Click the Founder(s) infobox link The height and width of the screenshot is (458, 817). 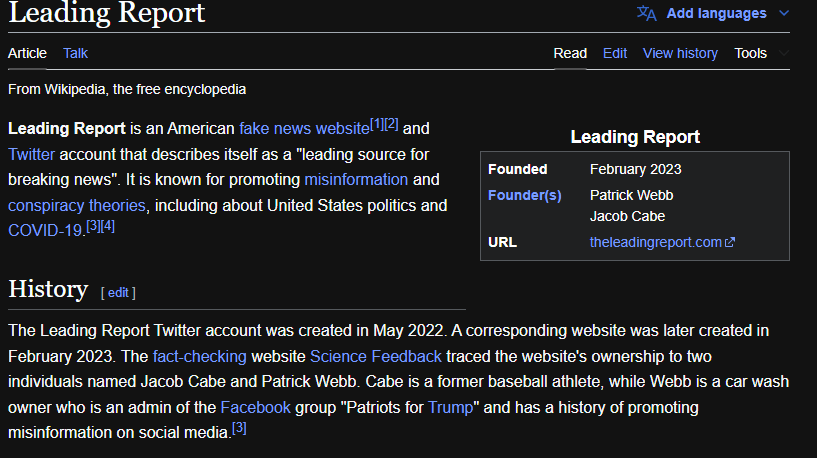(525, 195)
